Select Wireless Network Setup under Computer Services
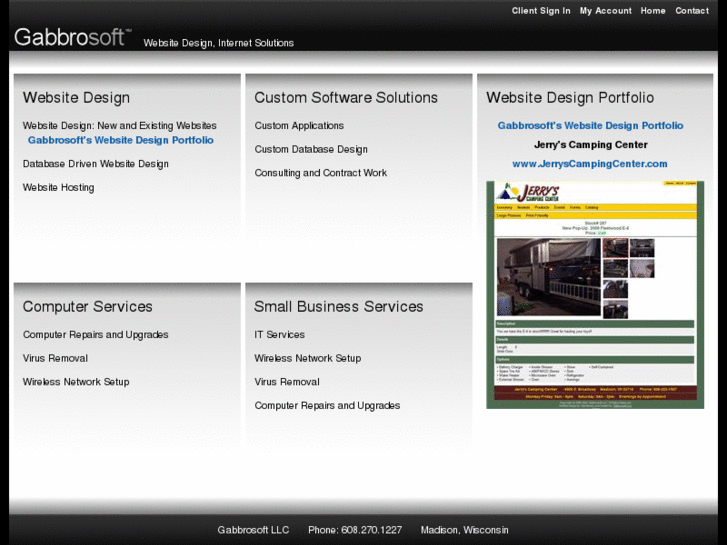727x545 pixels. click(76, 382)
